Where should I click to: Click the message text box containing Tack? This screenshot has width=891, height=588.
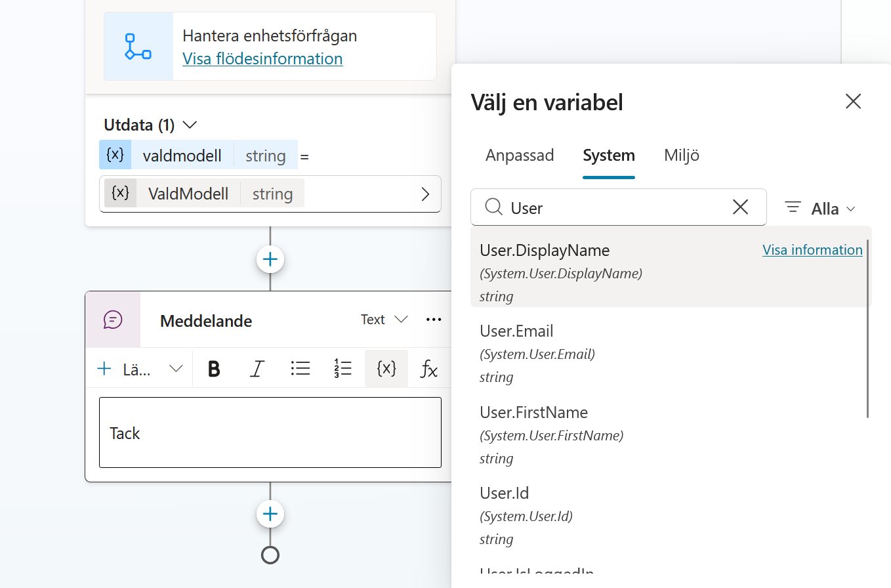pos(270,432)
